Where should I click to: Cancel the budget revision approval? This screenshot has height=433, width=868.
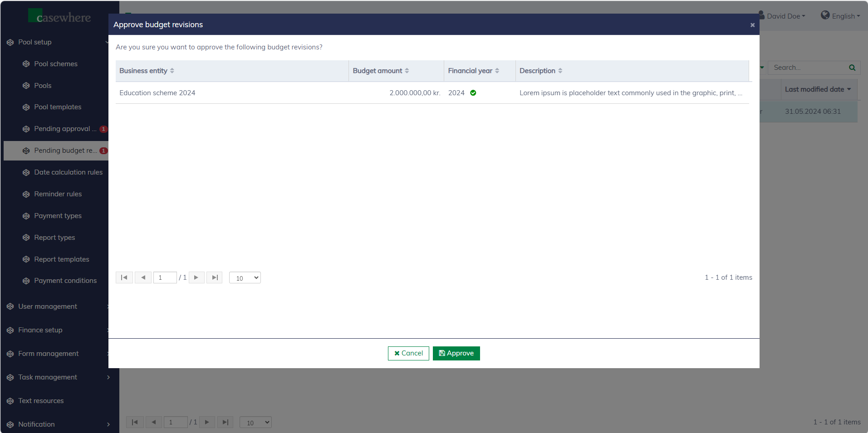click(x=408, y=353)
